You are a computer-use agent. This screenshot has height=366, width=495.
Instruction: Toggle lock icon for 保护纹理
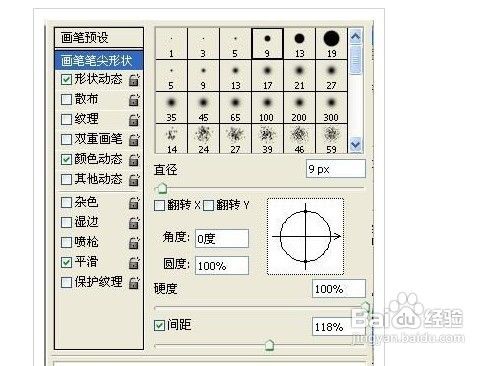(134, 283)
